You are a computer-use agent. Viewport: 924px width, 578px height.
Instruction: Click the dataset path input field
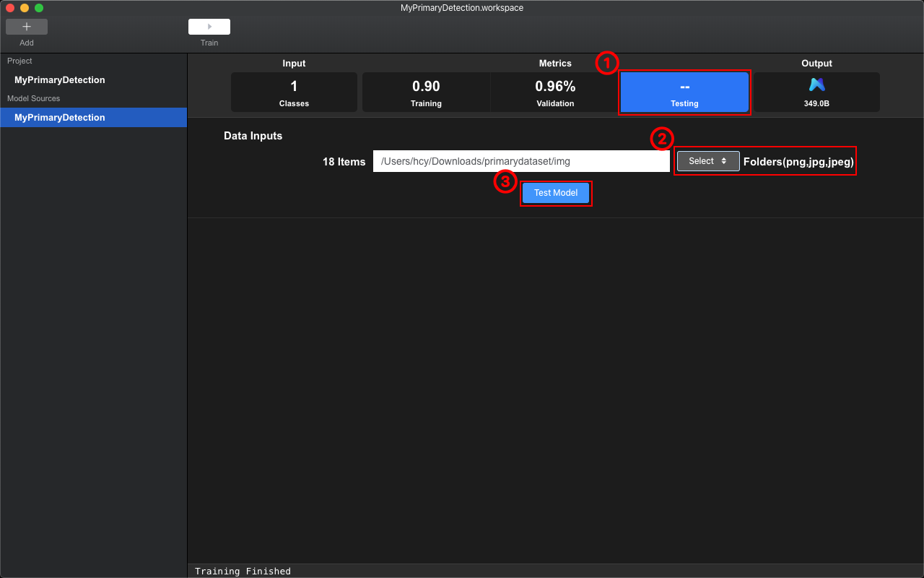click(521, 161)
